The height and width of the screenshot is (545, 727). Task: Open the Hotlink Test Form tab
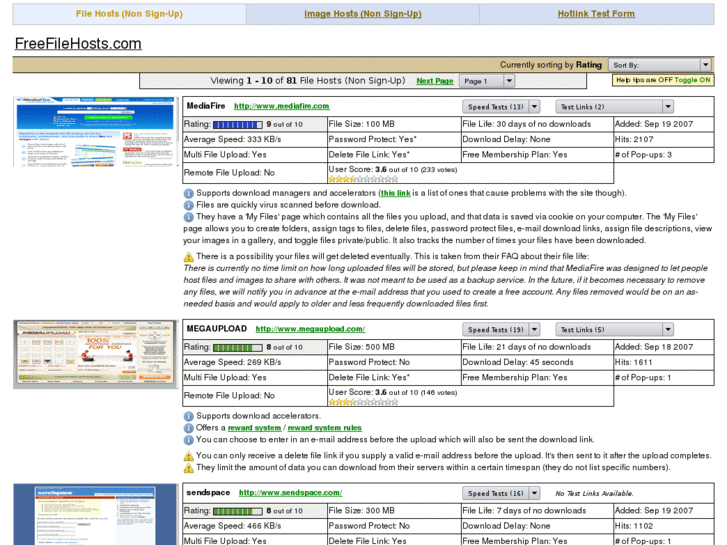(596, 14)
